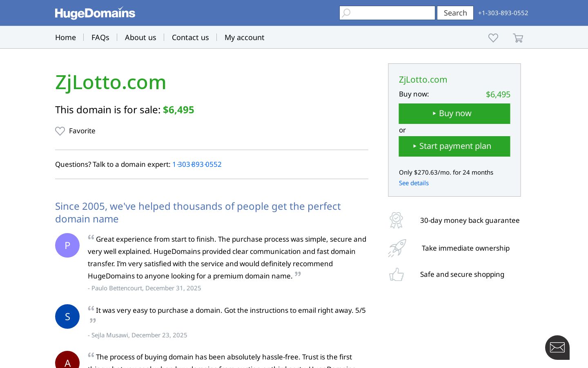This screenshot has height=368, width=588.
Task: Click the green Buy now button
Action: coord(454,113)
